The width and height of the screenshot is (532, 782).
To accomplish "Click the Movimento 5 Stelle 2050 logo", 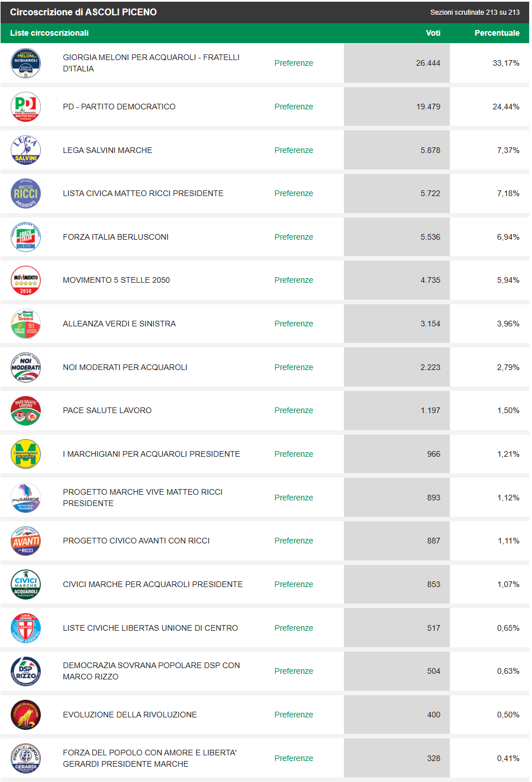I will click(25, 280).
